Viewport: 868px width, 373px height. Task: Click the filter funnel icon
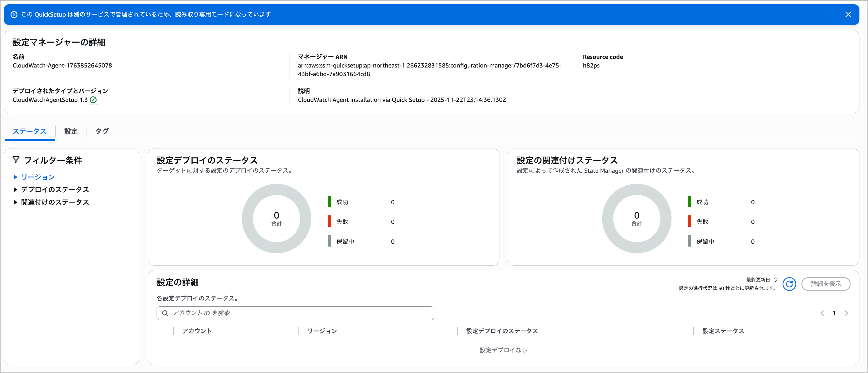click(x=16, y=160)
